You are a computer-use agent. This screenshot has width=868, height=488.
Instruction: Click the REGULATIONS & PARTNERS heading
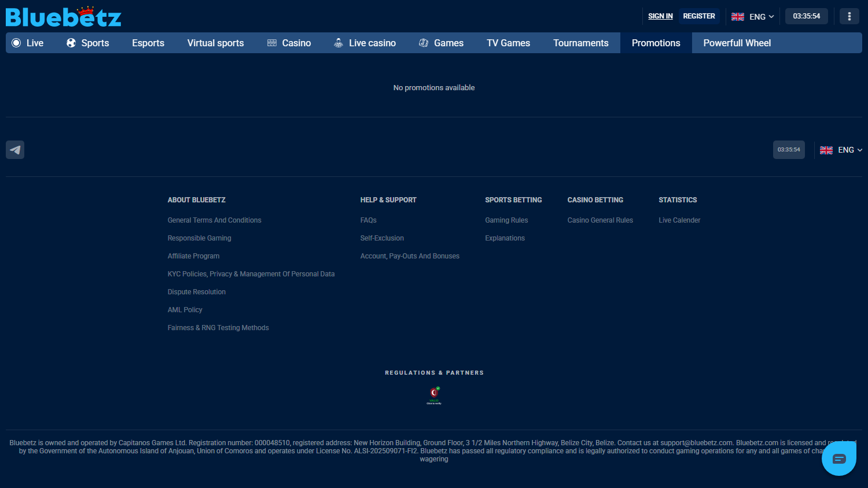[x=434, y=373]
